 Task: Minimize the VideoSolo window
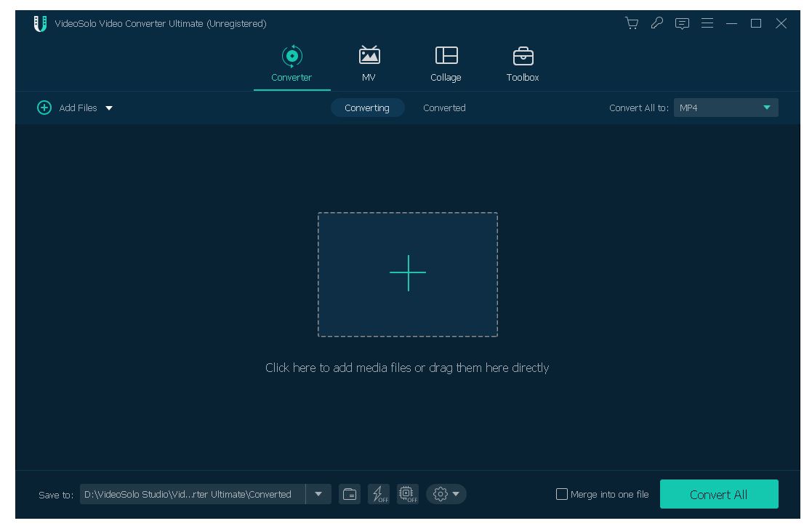731,23
